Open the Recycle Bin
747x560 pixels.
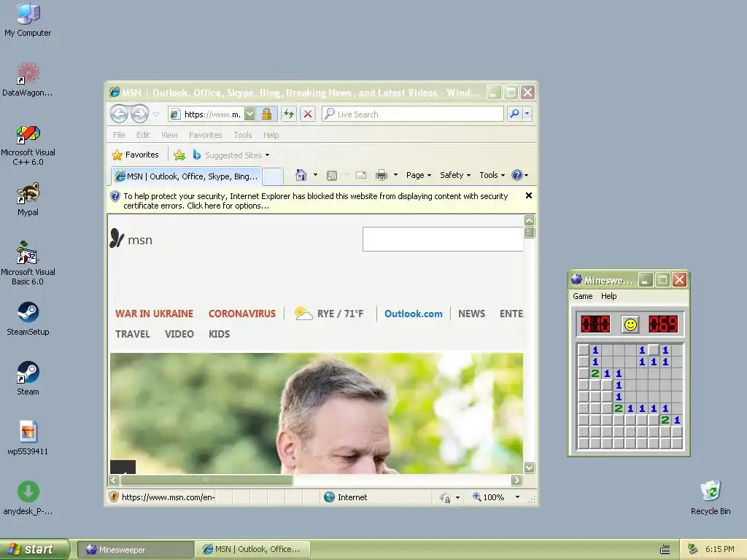(x=711, y=497)
